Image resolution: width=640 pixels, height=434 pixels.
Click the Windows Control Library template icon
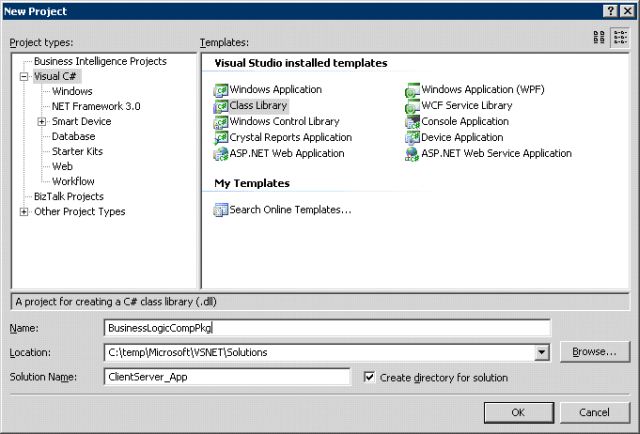pos(221,122)
